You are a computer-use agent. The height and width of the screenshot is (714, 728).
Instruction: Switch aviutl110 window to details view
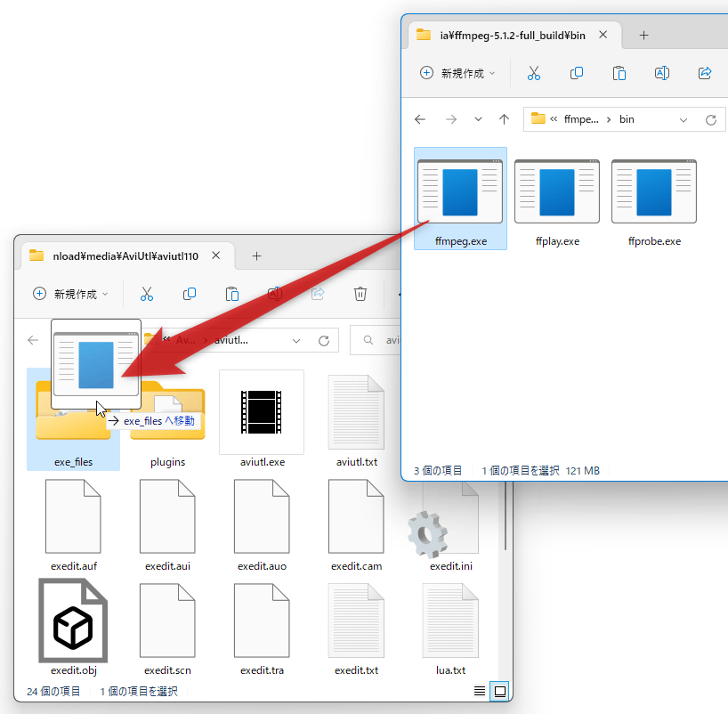pos(480,691)
